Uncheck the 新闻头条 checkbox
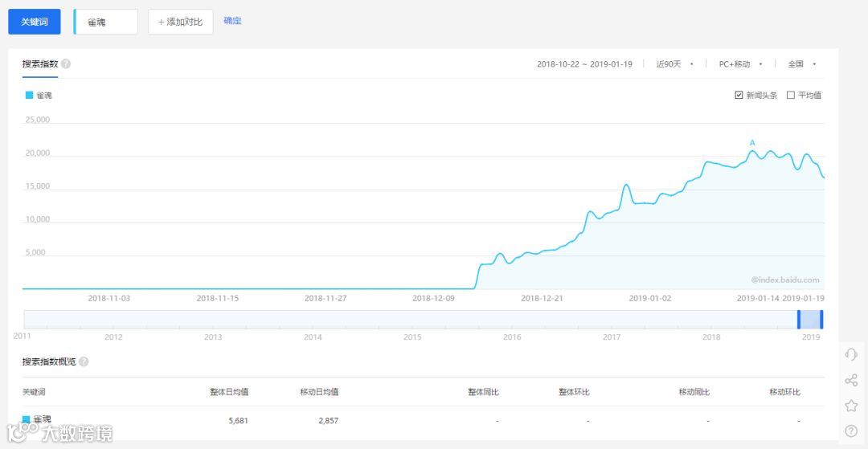This screenshot has height=449, width=868. point(739,95)
